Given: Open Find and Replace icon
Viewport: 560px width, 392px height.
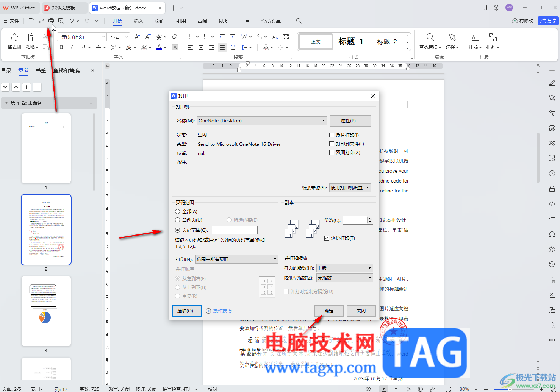Looking at the screenshot, I should coord(430,37).
